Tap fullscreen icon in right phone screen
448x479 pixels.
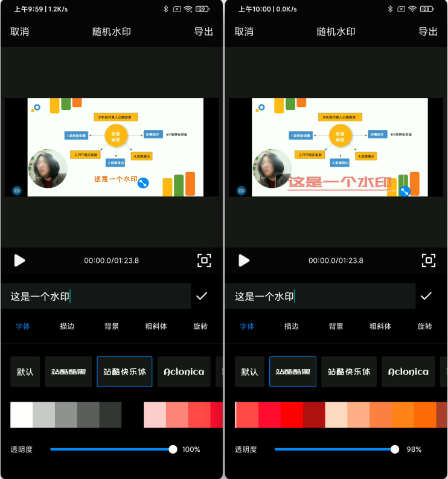(x=429, y=260)
